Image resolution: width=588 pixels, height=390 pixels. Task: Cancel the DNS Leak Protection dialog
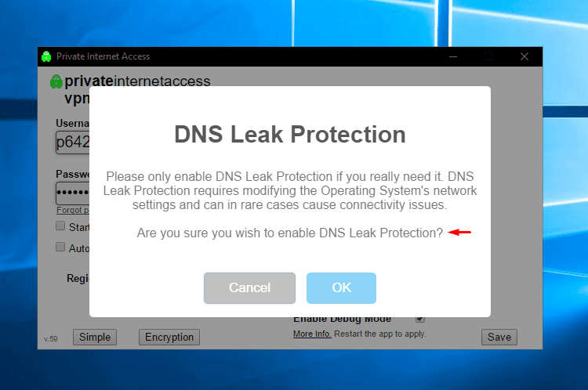point(250,287)
